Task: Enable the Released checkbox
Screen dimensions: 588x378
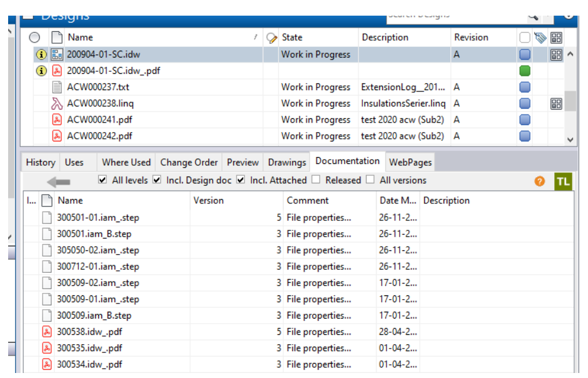Action: (x=316, y=180)
